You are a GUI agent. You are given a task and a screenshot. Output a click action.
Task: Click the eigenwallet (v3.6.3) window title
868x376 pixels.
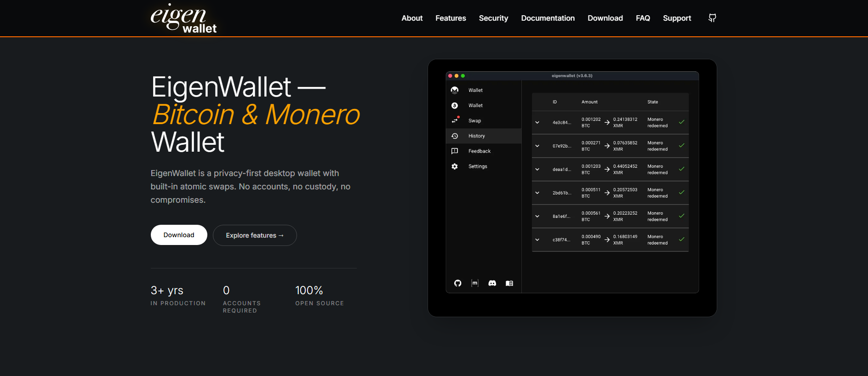(x=572, y=76)
